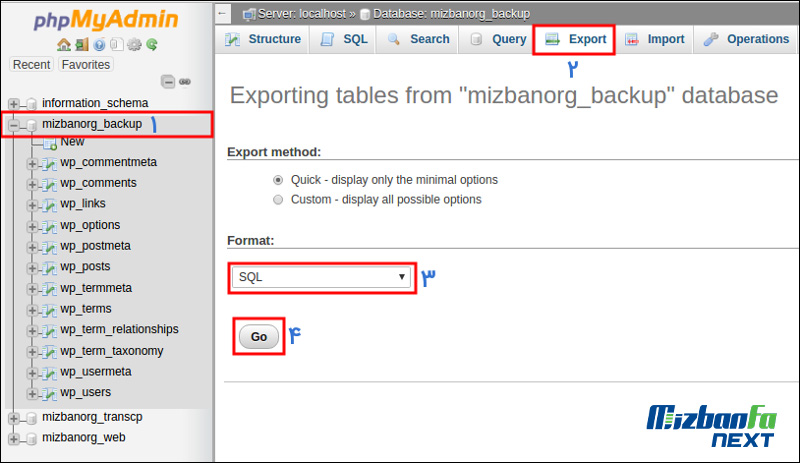
Task: Expand wp_options table node
Action: (x=32, y=226)
